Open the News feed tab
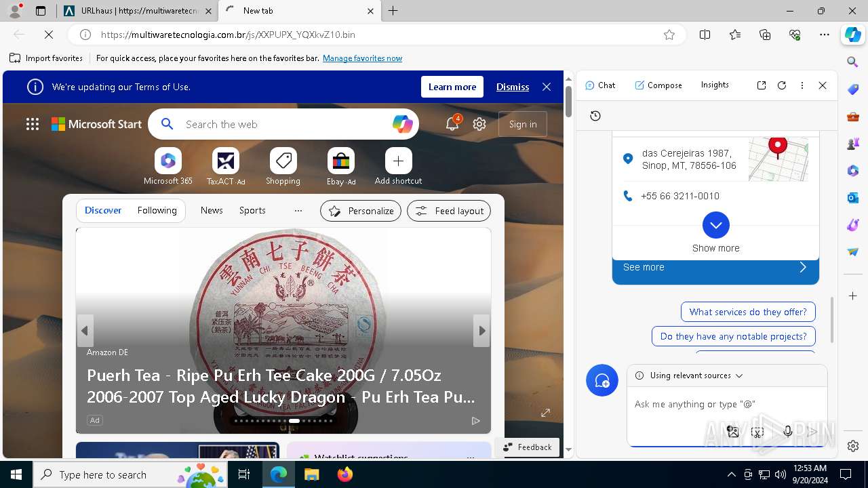This screenshot has height=488, width=868. (212, 211)
